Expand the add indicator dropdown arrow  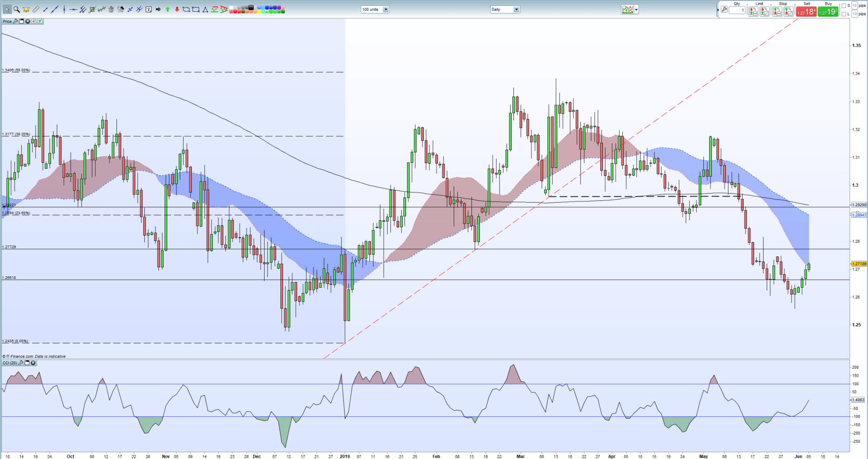click(x=636, y=9)
